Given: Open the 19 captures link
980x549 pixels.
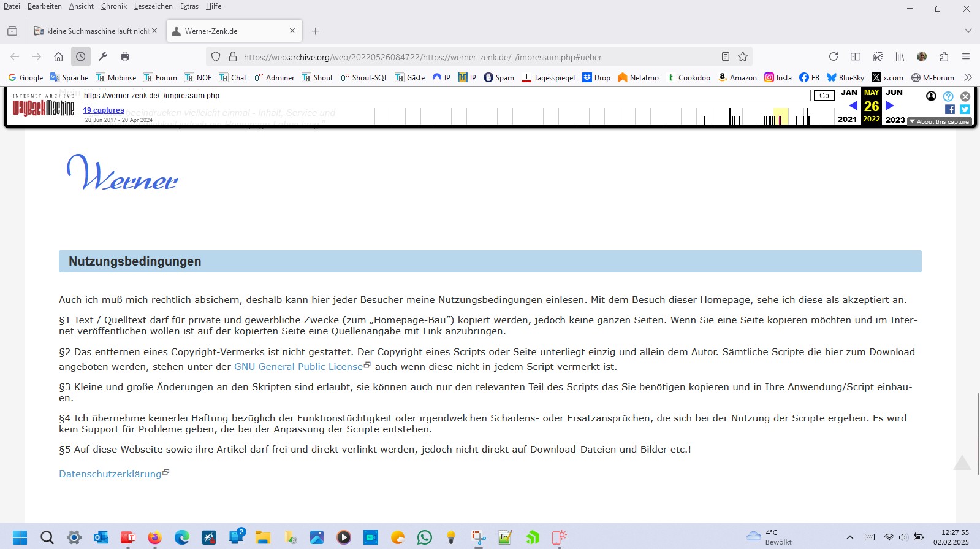Looking at the screenshot, I should pos(104,110).
